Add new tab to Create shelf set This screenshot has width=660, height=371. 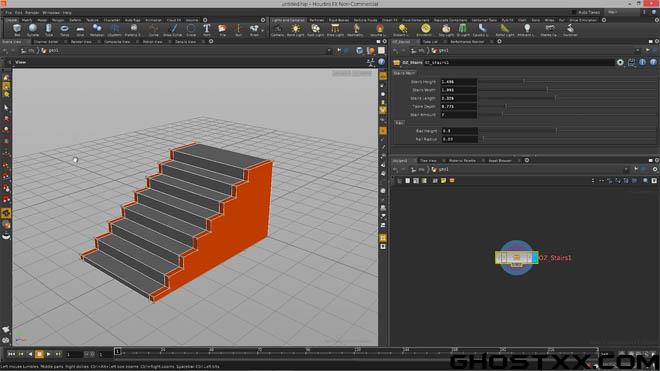[205, 20]
